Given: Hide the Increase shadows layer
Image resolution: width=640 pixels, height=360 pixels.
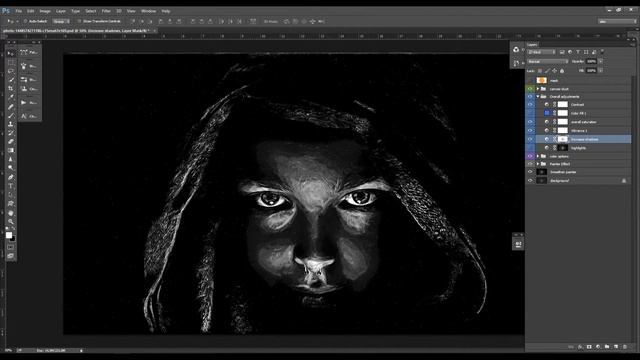Looking at the screenshot, I should [x=530, y=139].
